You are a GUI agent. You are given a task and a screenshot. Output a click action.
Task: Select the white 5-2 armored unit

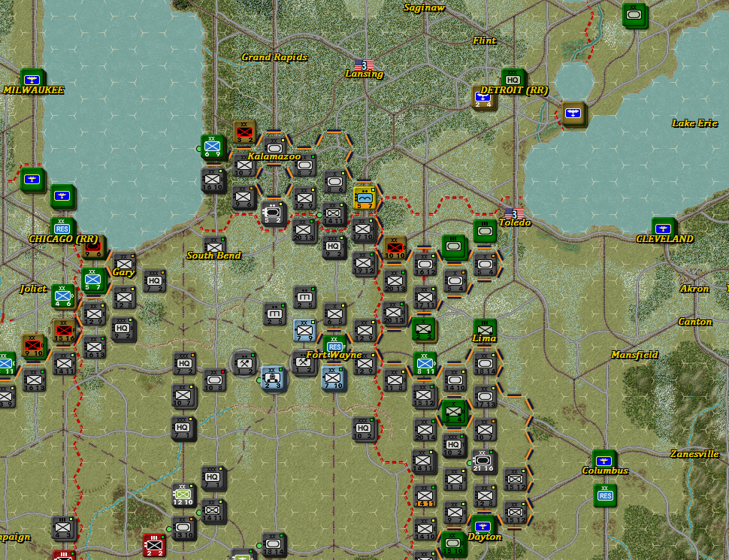(273, 213)
